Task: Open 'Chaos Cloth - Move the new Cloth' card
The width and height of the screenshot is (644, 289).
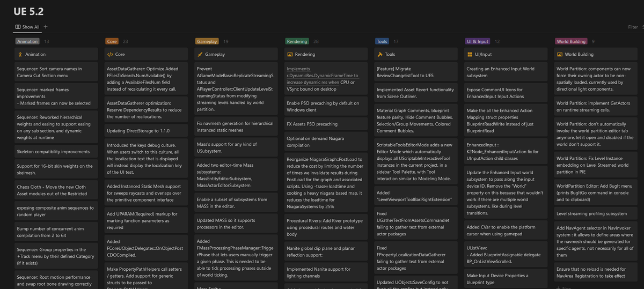Action: [x=56, y=190]
